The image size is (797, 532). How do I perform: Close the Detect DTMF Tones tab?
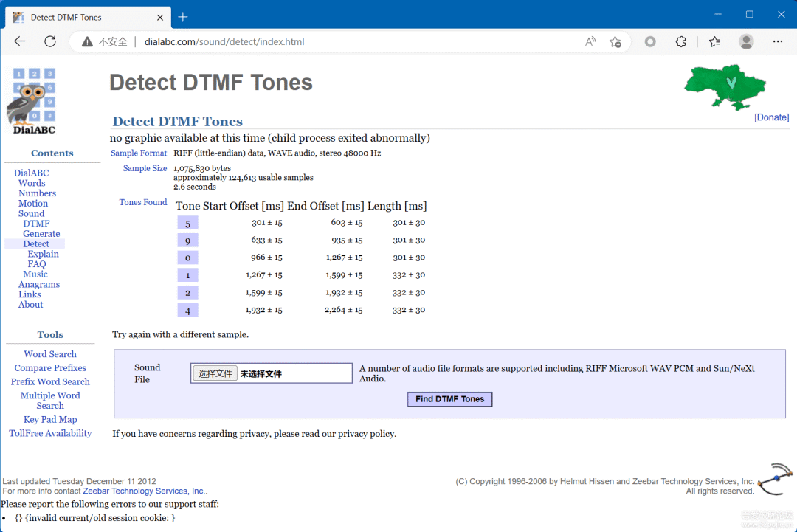(x=160, y=17)
